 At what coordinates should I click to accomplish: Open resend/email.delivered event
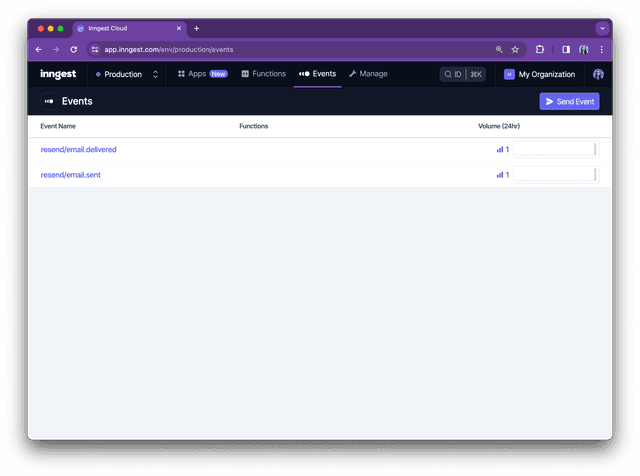click(x=78, y=149)
